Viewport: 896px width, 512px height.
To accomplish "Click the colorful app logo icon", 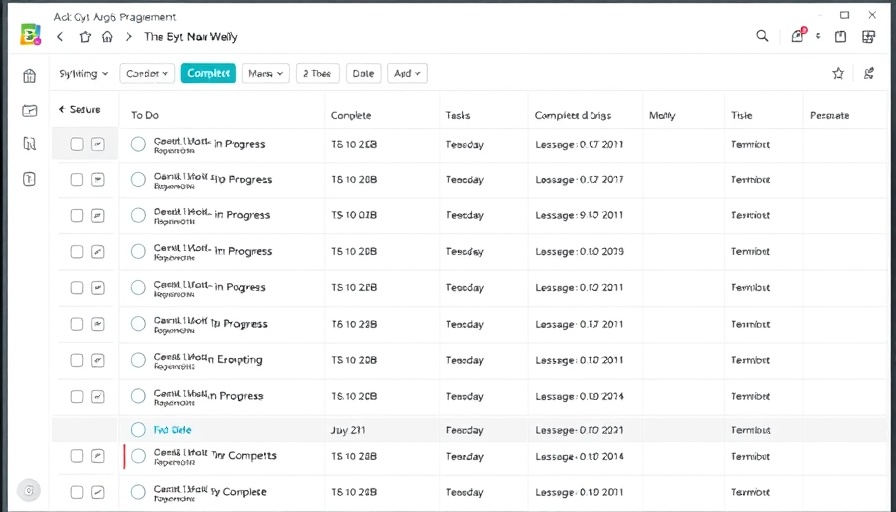I will pyautogui.click(x=30, y=34).
